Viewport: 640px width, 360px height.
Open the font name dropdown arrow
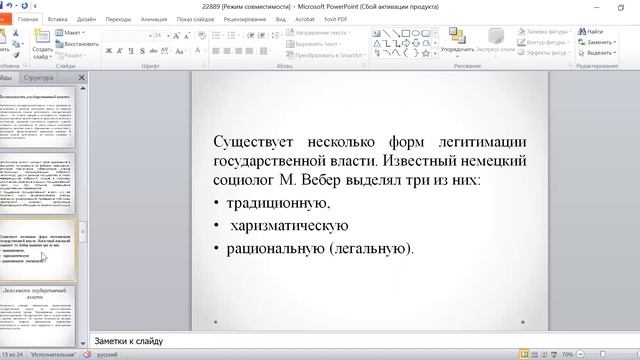[x=150, y=36]
